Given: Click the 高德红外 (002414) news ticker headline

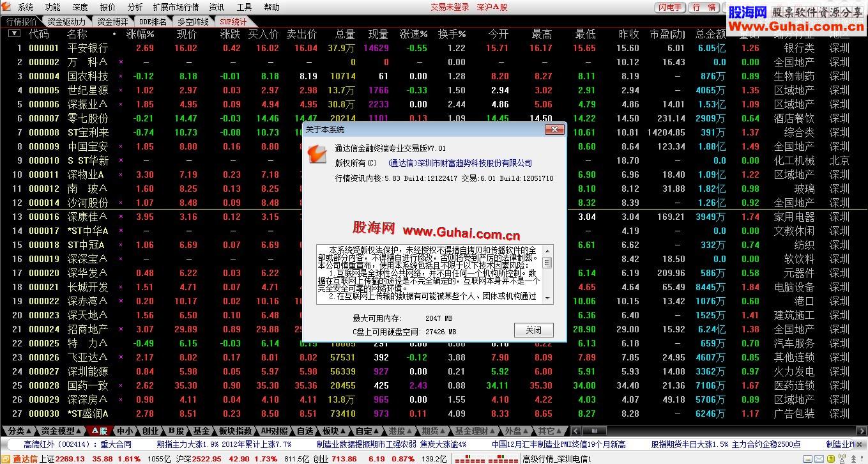Looking at the screenshot, I should [77, 444].
